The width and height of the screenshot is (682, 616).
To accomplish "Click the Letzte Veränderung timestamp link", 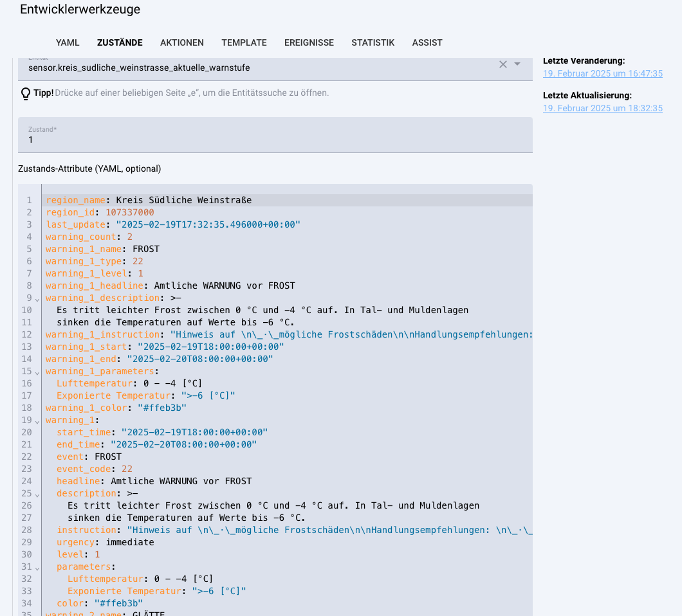I will point(602,74).
